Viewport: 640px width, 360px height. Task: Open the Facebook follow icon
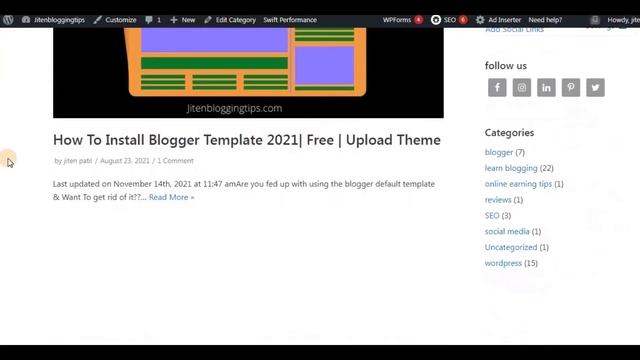497,87
